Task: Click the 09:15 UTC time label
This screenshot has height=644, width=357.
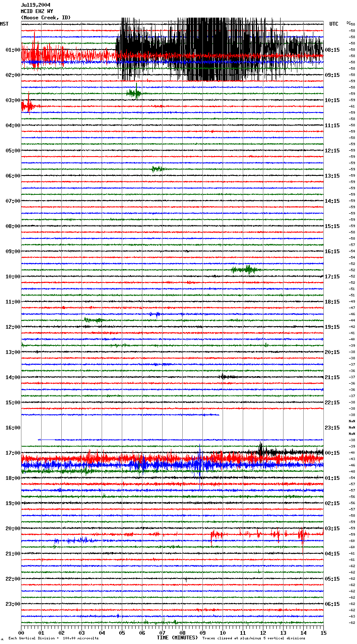Action: click(332, 75)
